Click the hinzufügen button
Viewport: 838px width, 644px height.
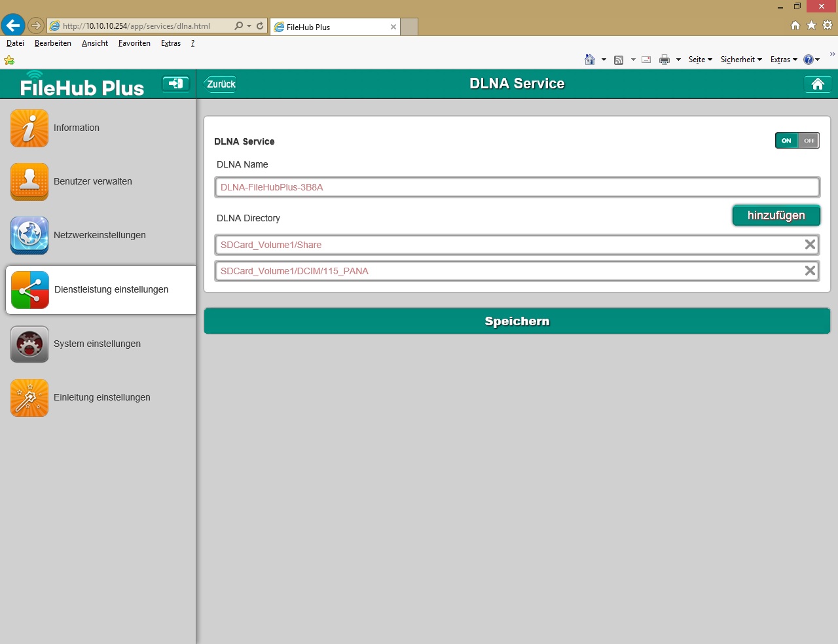[776, 215]
